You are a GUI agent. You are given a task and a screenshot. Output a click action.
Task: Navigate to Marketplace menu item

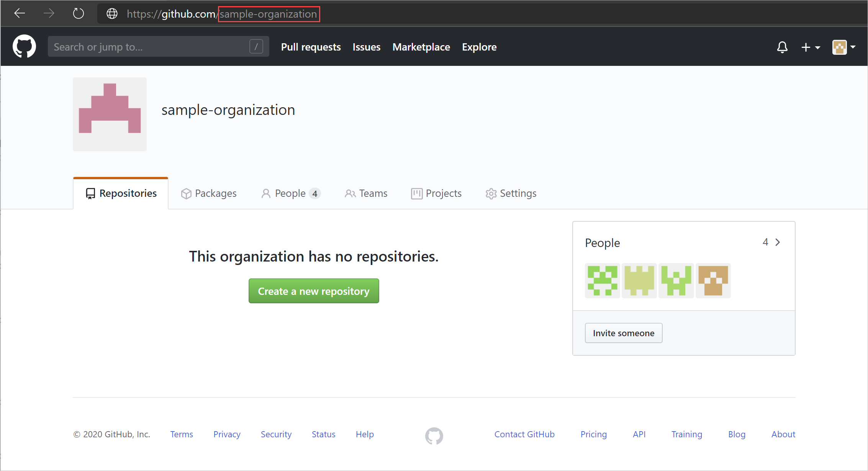click(x=421, y=47)
